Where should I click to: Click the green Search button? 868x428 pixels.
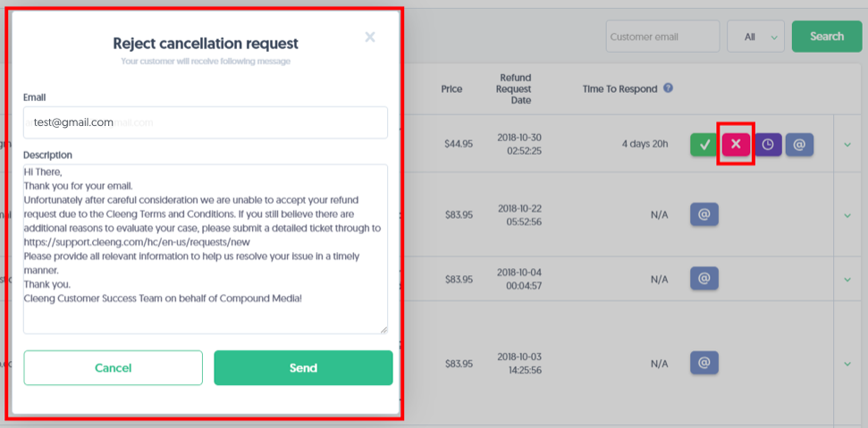tap(827, 37)
